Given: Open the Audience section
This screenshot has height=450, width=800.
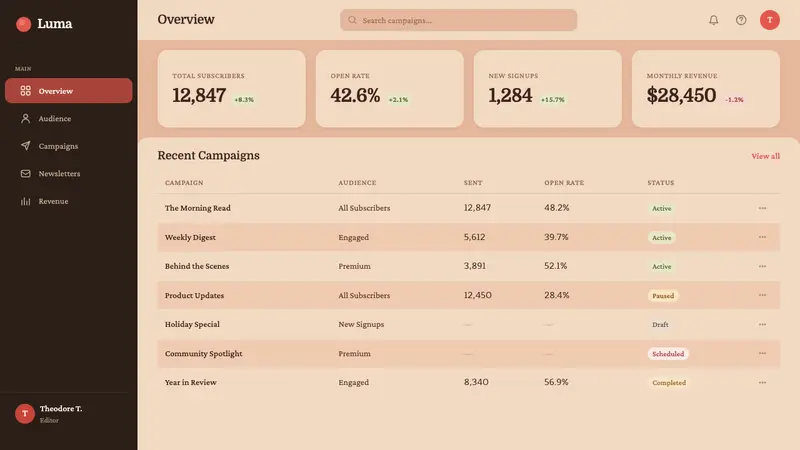Looking at the screenshot, I should point(69,118).
